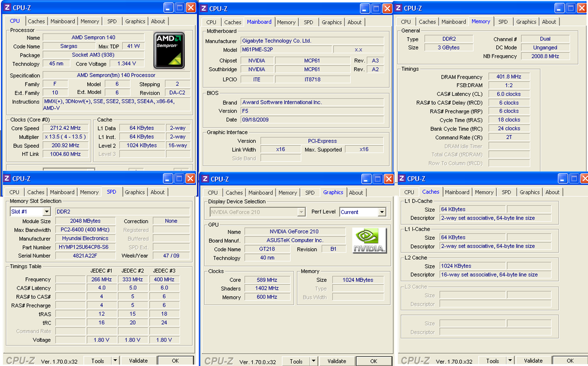Close the Graphics window

tap(389, 178)
